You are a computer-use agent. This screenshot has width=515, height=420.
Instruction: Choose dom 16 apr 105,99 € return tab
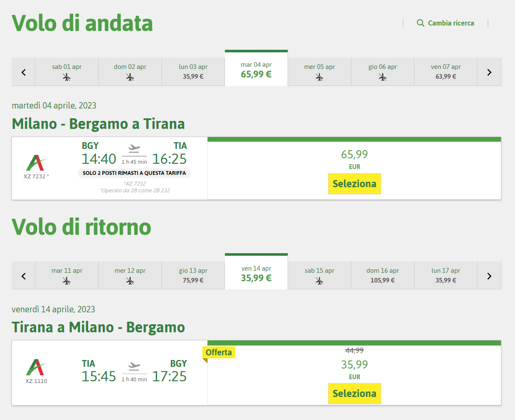(383, 276)
